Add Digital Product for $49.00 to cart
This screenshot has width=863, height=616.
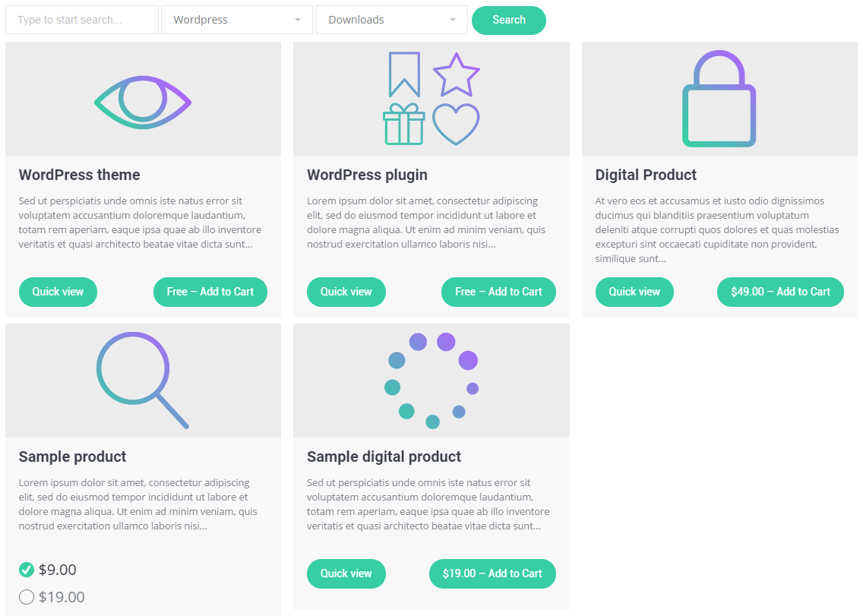pos(780,292)
